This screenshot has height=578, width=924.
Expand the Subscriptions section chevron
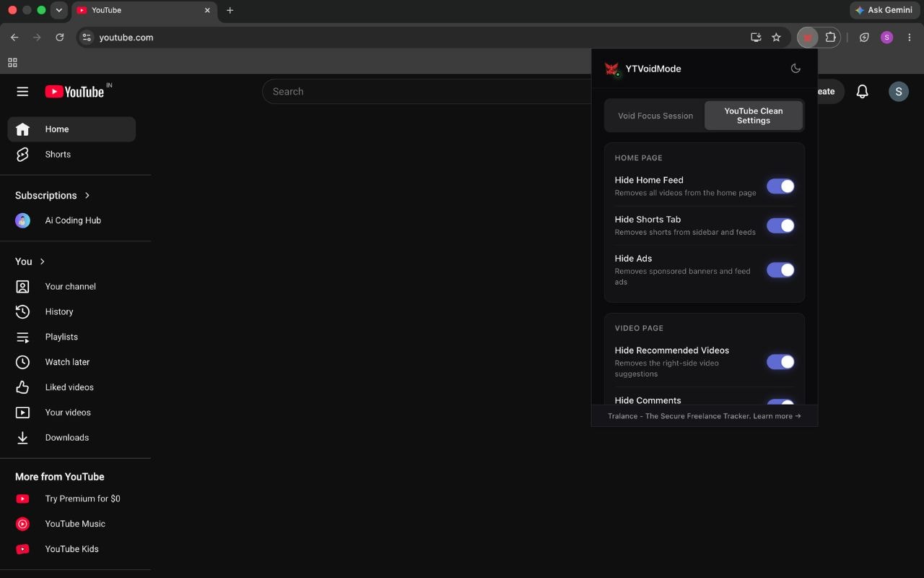(87, 195)
